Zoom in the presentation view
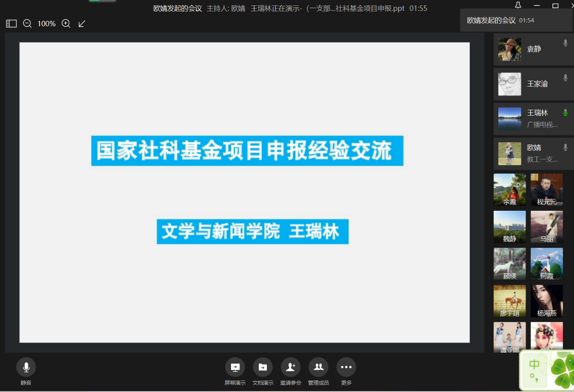The width and height of the screenshot is (574, 392). pyautogui.click(x=66, y=24)
